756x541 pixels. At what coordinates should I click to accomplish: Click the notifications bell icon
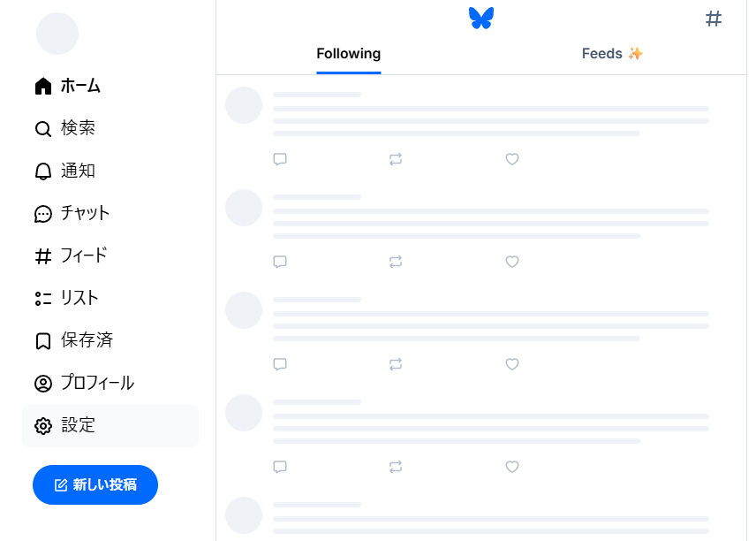43,171
